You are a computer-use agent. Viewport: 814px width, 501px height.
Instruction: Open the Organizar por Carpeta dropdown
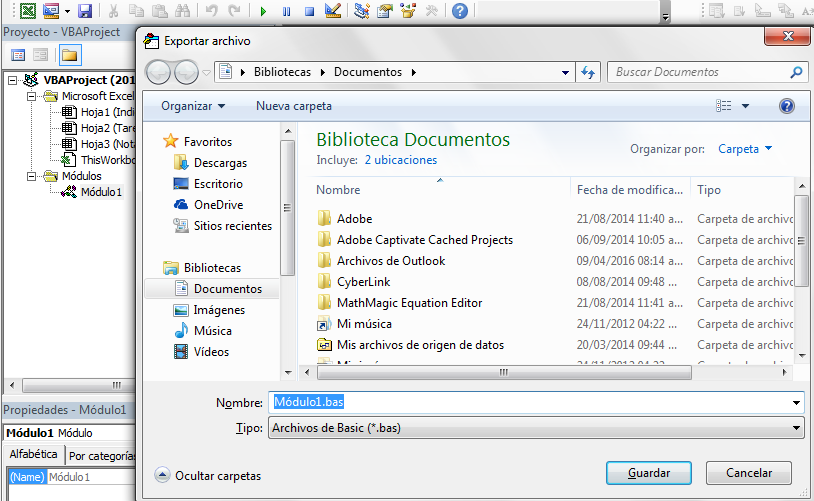coord(745,149)
